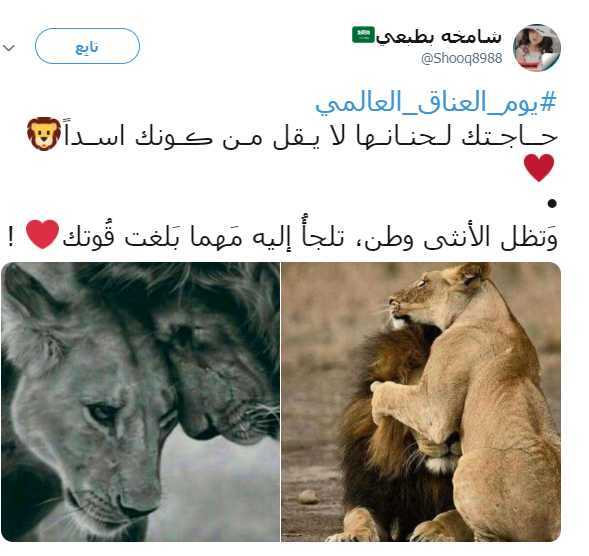Open the color photo of lioness hugging lion
This screenshot has height=556, width=589.
click(x=421, y=402)
